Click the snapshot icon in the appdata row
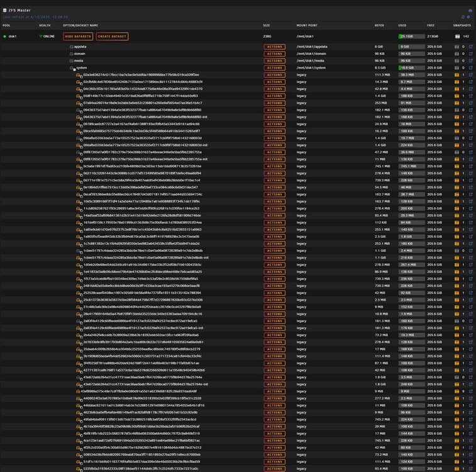 pyautogui.click(x=457, y=47)
